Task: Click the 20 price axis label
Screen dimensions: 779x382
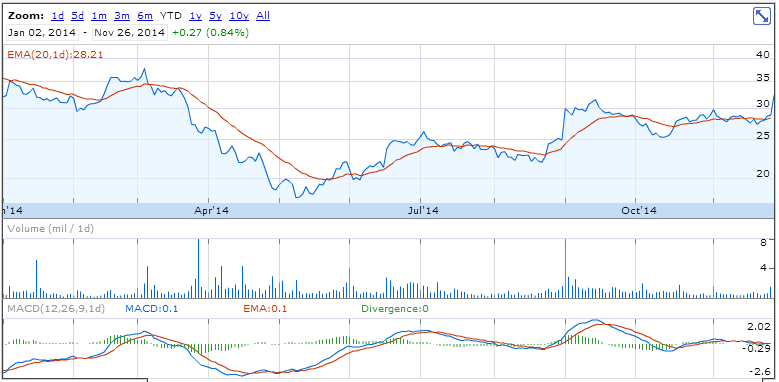Action: [x=762, y=173]
